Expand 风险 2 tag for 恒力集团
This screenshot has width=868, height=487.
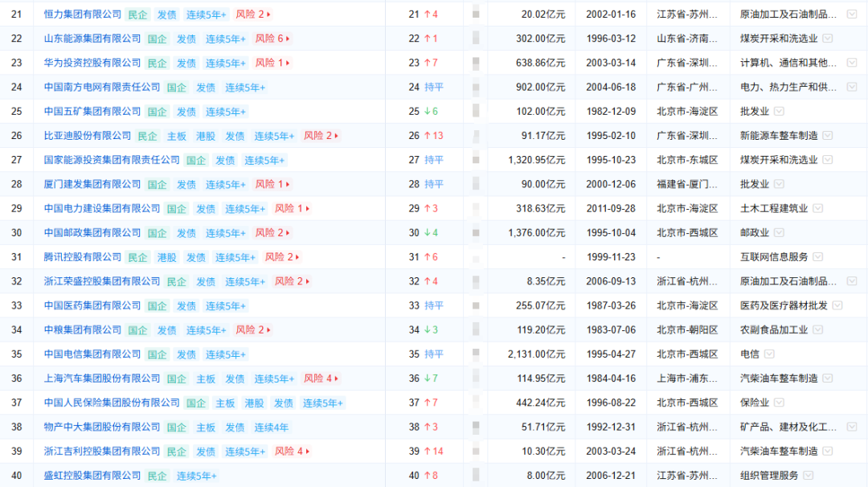(x=253, y=14)
